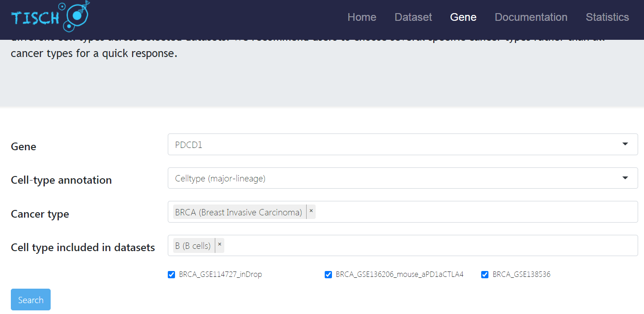Uncheck the BRCA_GSE114727_inDrop dataset
Screen dimensions: 644x314
(x=171, y=275)
